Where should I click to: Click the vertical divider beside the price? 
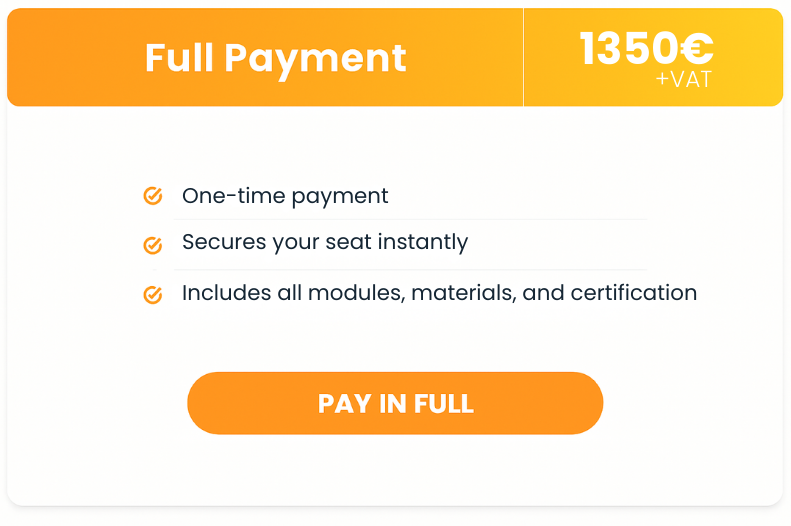click(523, 57)
